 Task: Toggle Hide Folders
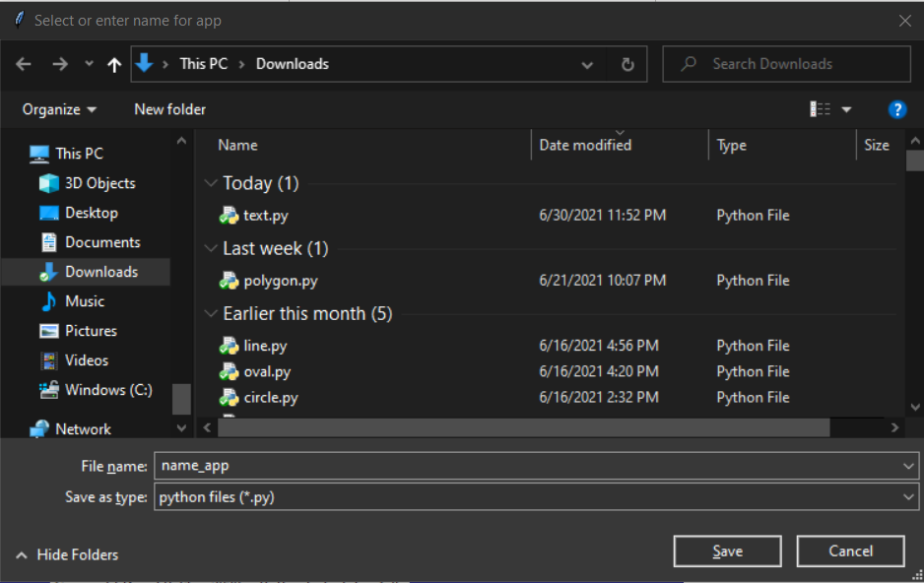point(67,554)
